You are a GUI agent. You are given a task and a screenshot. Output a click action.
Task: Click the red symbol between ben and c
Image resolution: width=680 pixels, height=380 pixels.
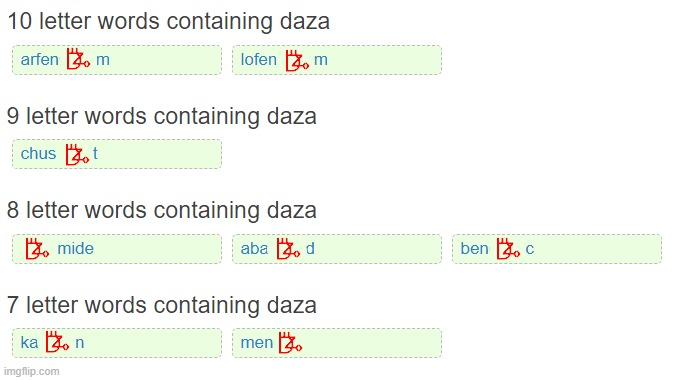click(508, 249)
